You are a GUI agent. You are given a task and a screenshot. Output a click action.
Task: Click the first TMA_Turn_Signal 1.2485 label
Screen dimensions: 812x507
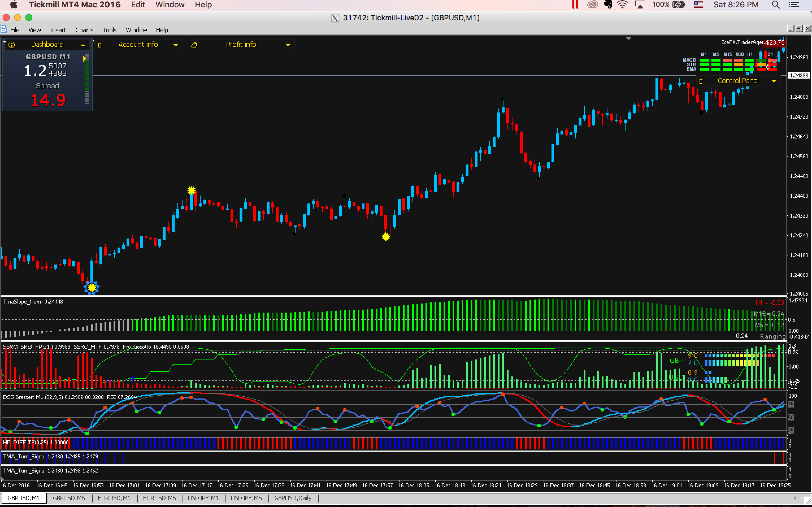pos(50,456)
